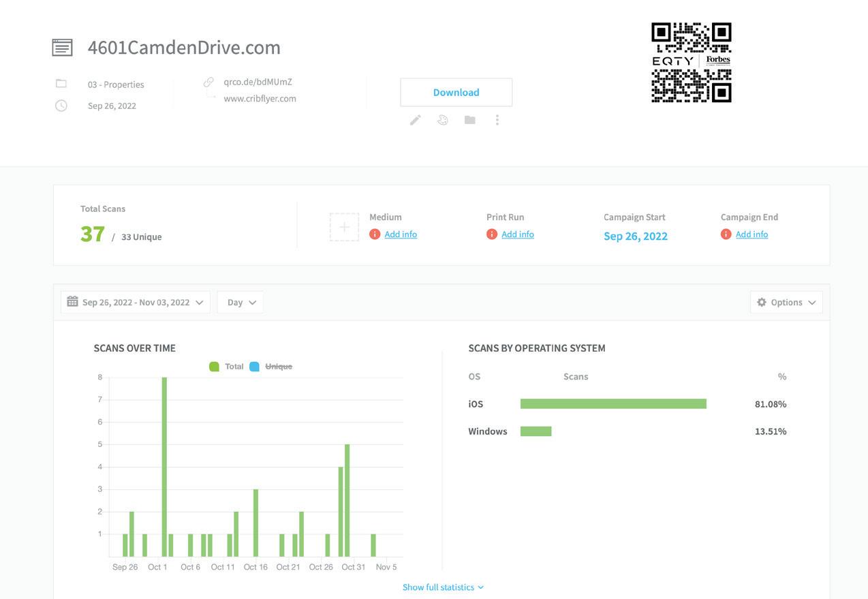
Task: Click the move-to-folder icon below Download
Action: click(469, 120)
